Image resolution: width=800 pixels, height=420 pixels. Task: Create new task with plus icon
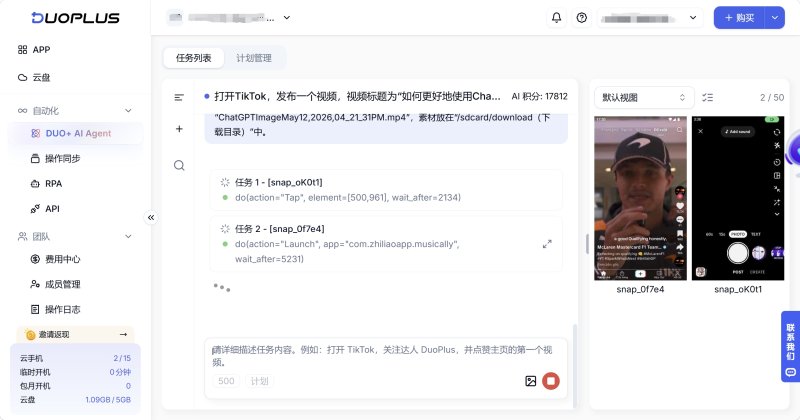point(179,129)
